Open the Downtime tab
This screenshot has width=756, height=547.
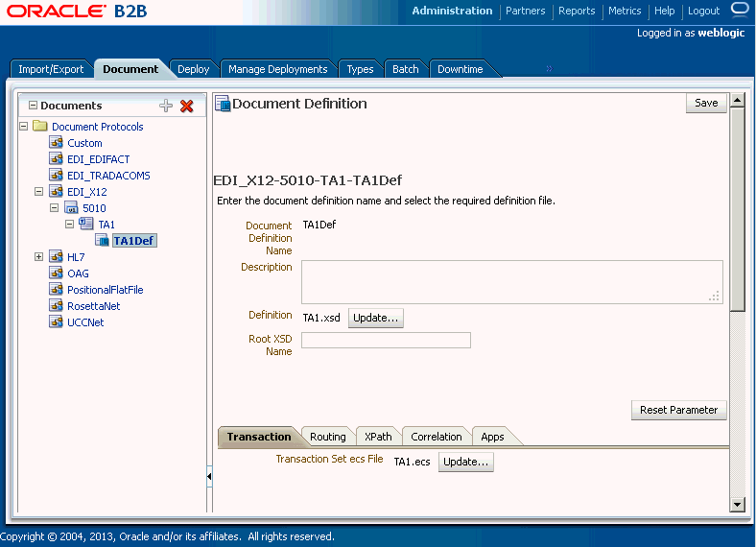(x=460, y=69)
